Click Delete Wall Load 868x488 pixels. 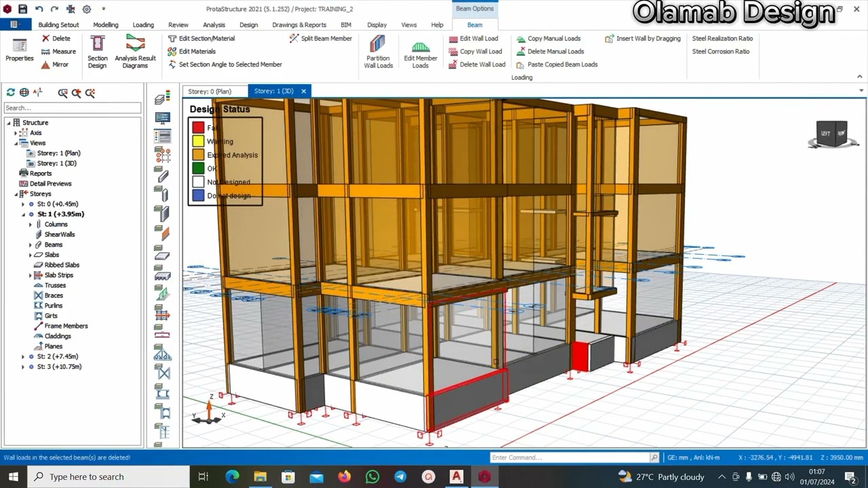(x=477, y=64)
